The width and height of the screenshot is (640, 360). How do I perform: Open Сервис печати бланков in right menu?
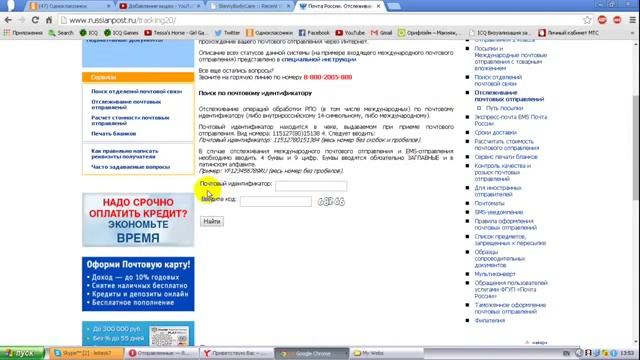[506, 157]
